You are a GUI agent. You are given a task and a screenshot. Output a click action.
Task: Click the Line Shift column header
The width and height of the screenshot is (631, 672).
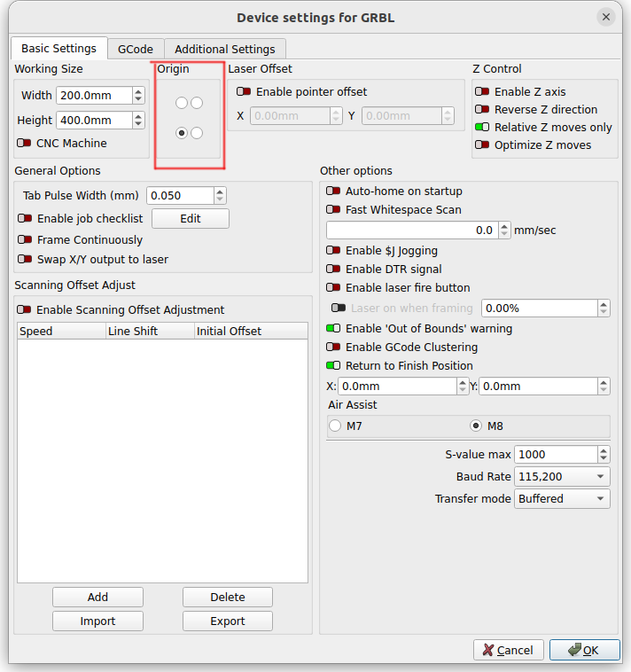(x=150, y=331)
